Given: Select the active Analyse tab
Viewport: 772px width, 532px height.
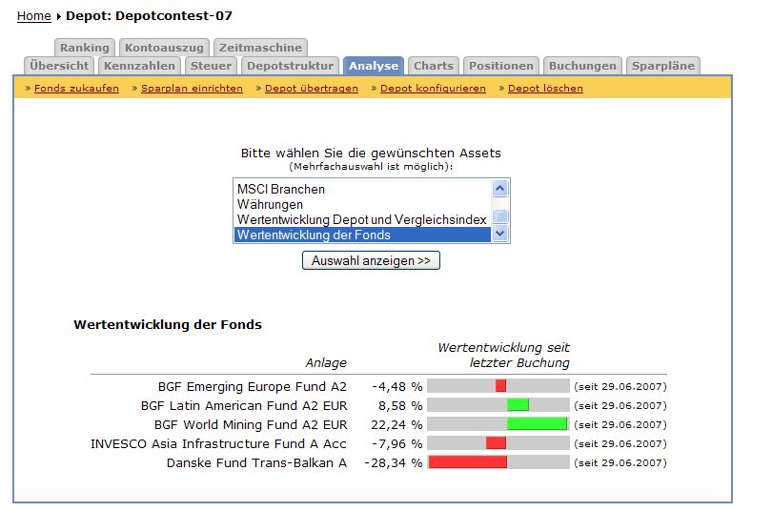Looking at the screenshot, I should tap(374, 66).
